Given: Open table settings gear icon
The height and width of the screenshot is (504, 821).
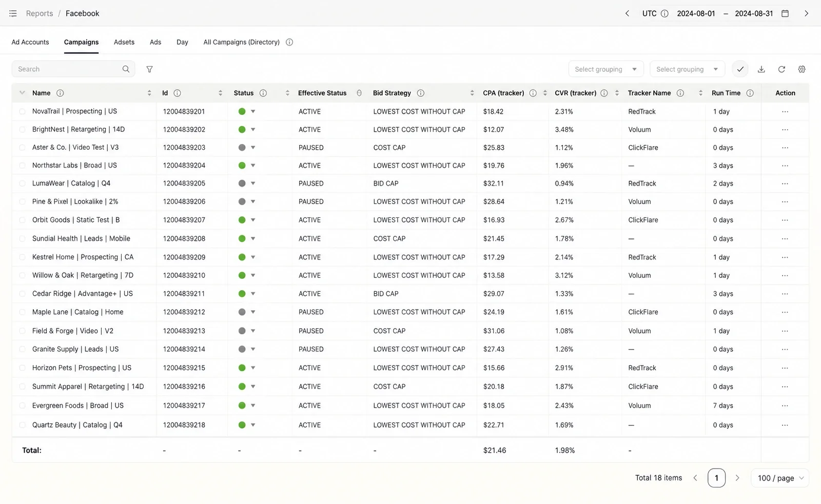Looking at the screenshot, I should 802,69.
